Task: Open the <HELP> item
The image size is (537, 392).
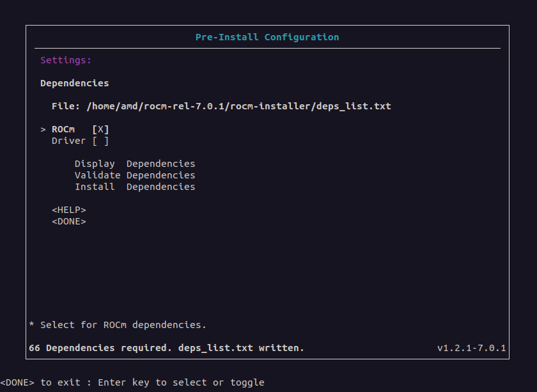Action: pos(69,210)
